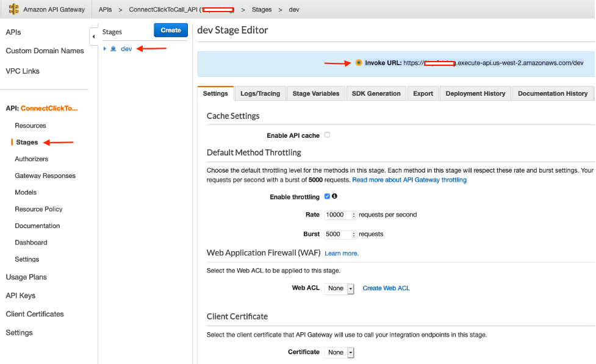Image resolution: width=596 pixels, height=364 pixels.
Task: Open Usage Plans in the sidebar
Action: 26,277
